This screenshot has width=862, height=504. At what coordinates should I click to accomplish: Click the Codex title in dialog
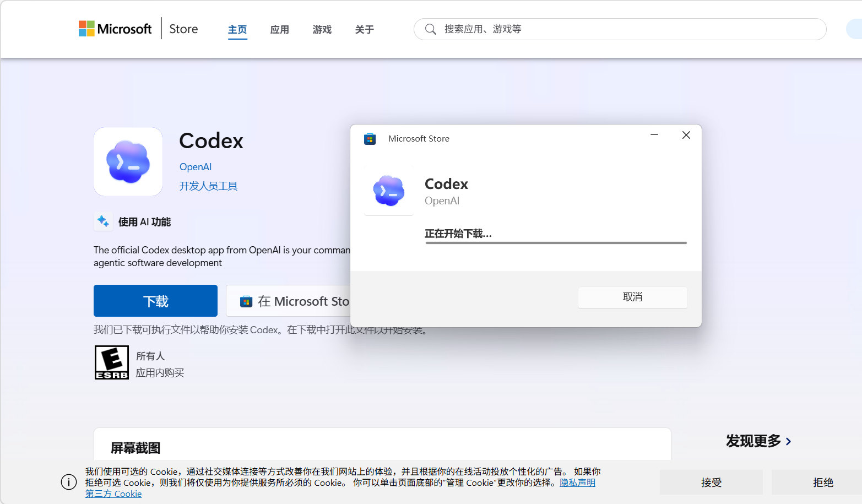pyautogui.click(x=446, y=184)
